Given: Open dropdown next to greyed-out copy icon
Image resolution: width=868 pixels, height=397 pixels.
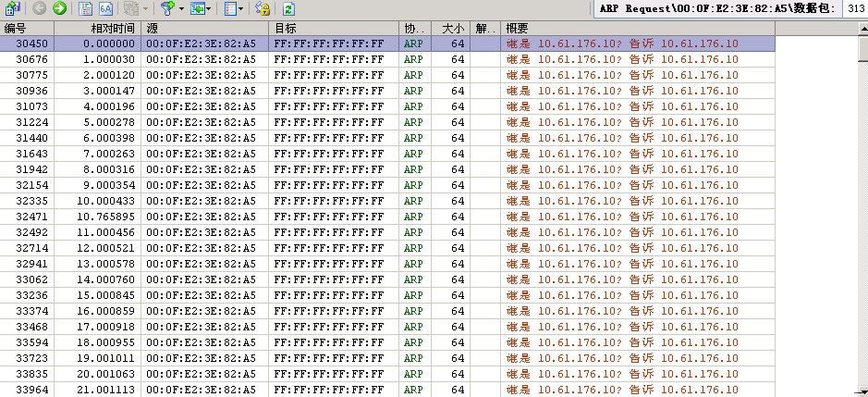Looking at the screenshot, I should click(x=145, y=9).
